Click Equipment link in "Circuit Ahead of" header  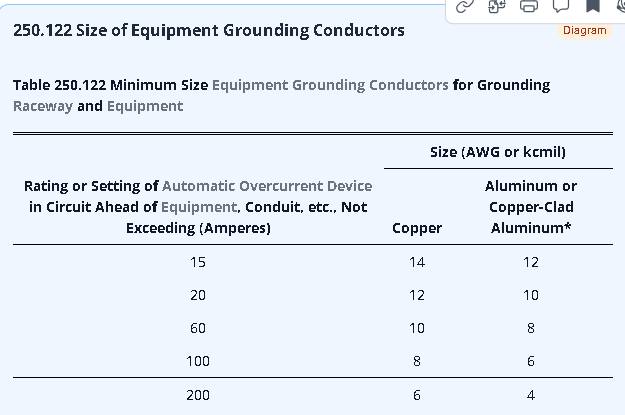[x=199, y=207]
